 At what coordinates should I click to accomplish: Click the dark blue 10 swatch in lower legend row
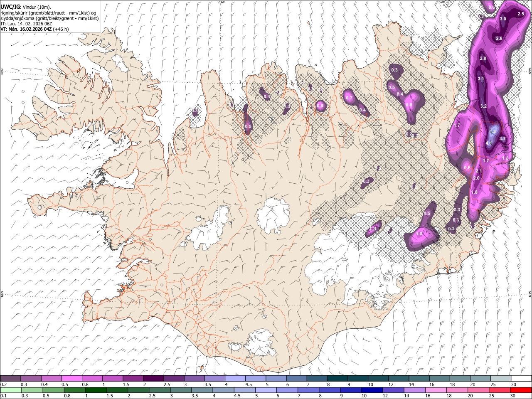[x=372, y=390]
